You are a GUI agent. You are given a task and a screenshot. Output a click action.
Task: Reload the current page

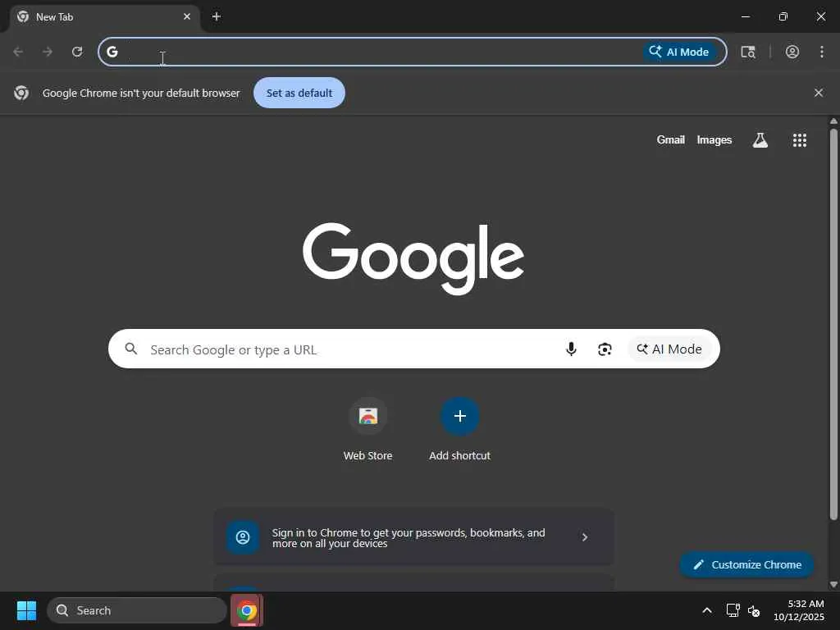(x=77, y=52)
